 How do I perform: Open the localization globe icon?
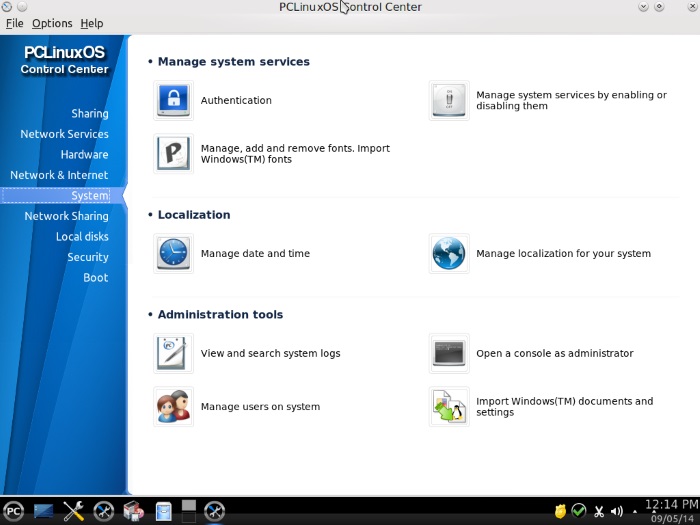[x=448, y=254]
